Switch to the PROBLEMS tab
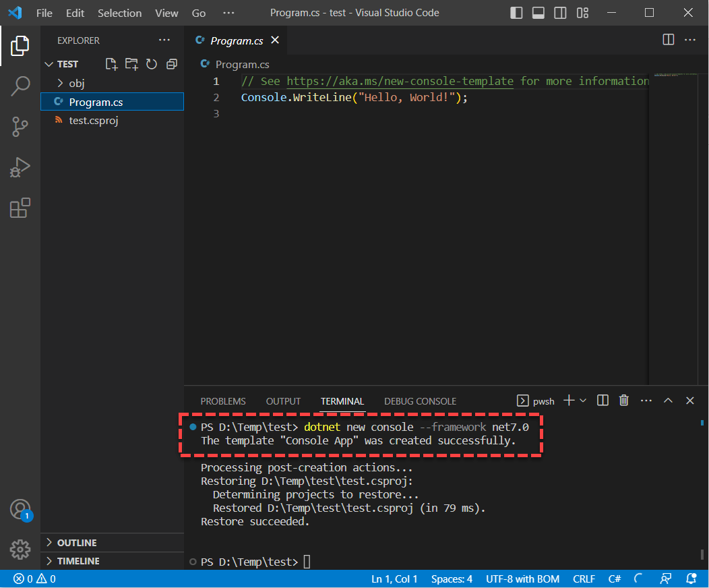 [x=223, y=401]
